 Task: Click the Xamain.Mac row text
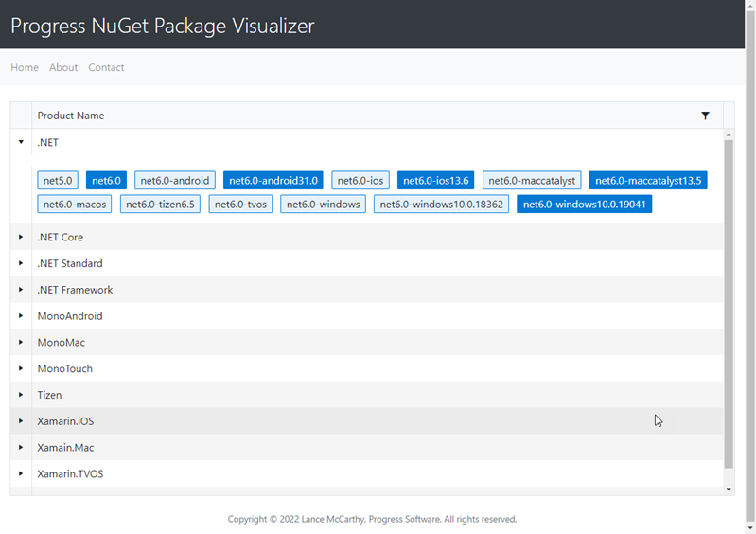pos(65,447)
